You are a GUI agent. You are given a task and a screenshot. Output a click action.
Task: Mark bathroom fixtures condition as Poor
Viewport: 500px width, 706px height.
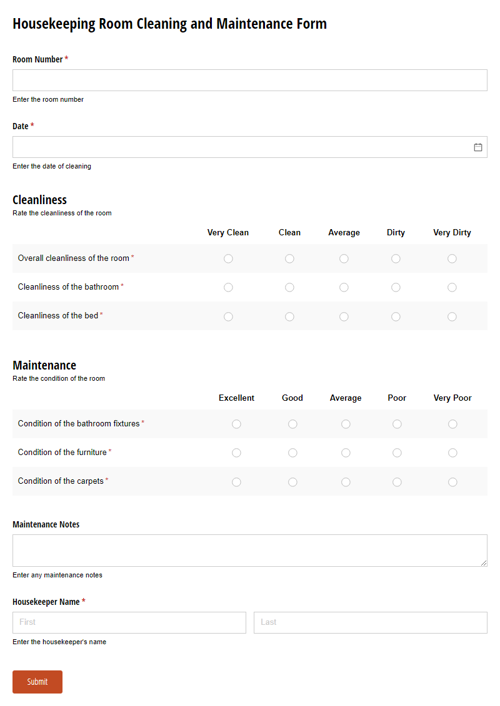[x=397, y=424]
